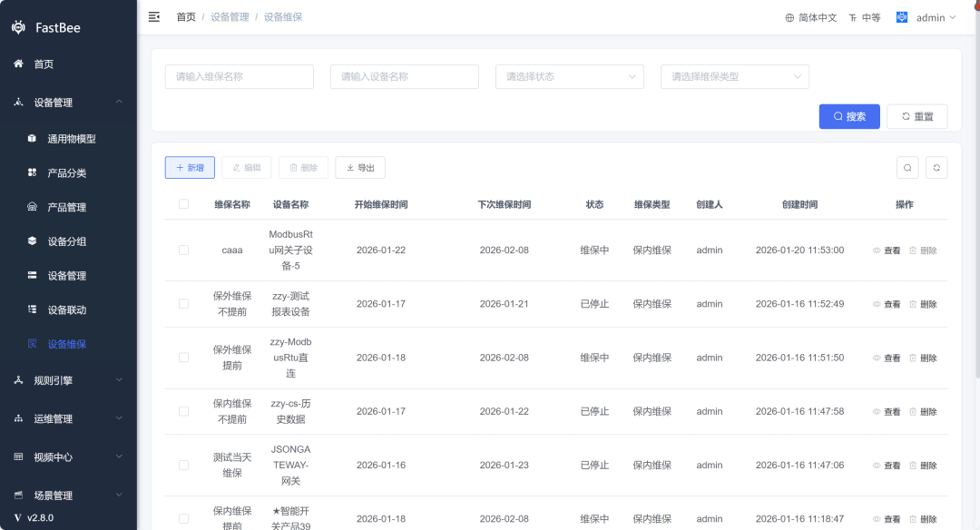
Task: Click eye icon in 测试当天维保 row
Action: pos(877,465)
